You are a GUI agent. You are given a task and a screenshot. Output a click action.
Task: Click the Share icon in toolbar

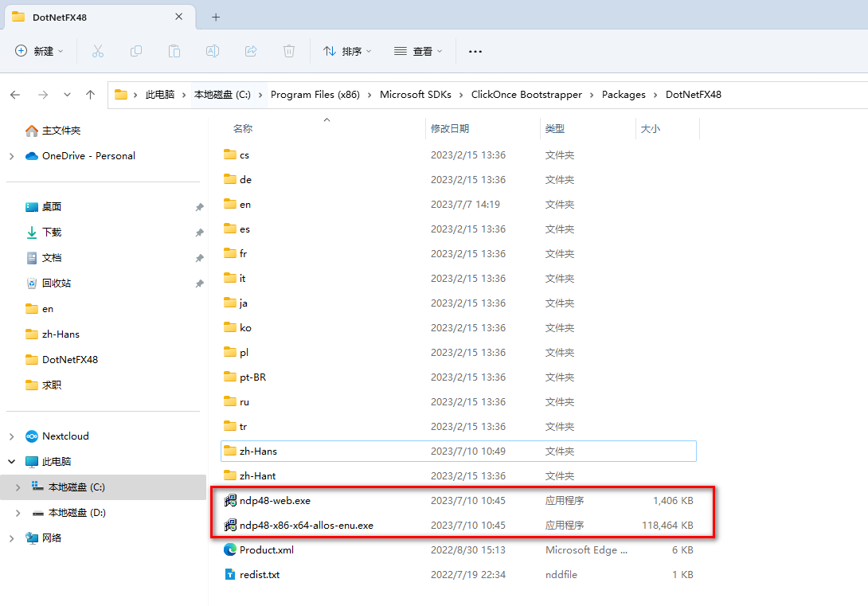[251, 51]
